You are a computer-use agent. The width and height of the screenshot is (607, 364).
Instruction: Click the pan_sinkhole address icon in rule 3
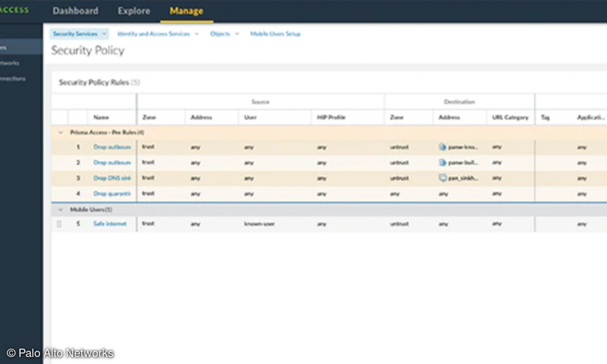click(x=443, y=178)
